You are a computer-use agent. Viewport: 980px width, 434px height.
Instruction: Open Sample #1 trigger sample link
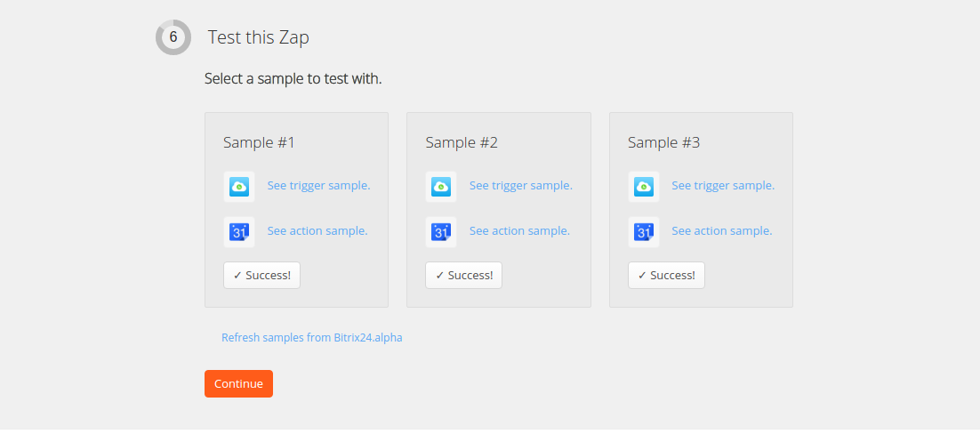(x=318, y=186)
